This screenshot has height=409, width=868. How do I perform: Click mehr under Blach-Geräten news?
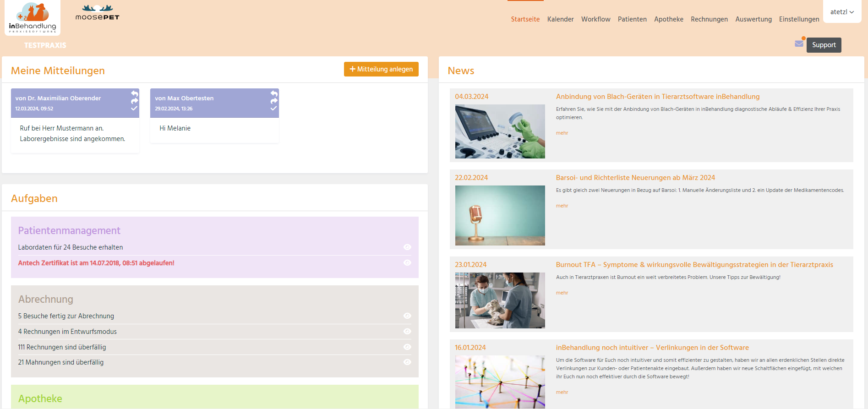point(562,133)
